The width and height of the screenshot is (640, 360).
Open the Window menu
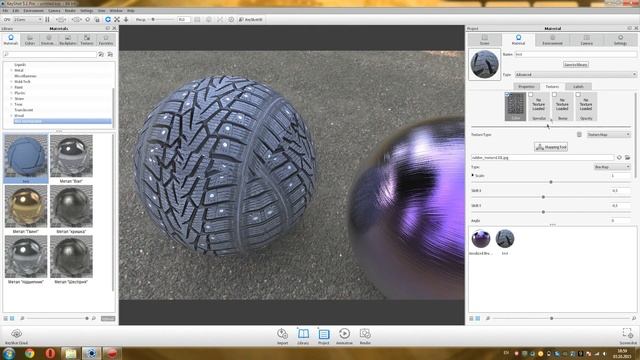[x=116, y=11]
